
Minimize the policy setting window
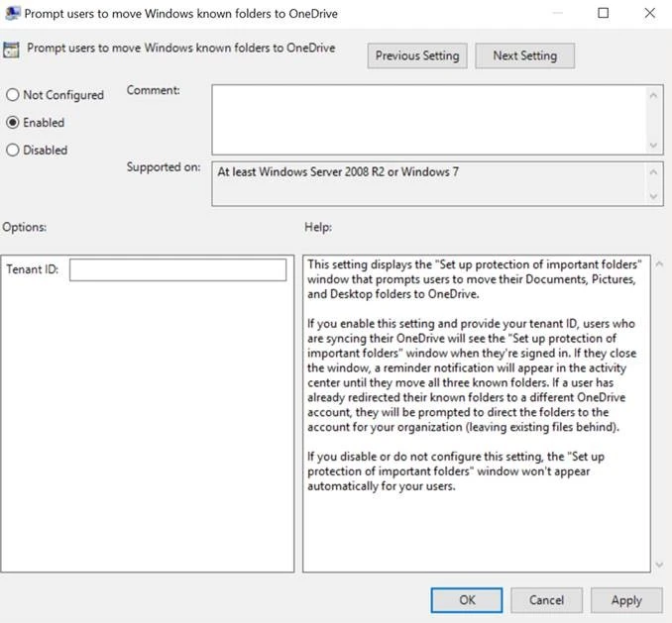tap(558, 14)
